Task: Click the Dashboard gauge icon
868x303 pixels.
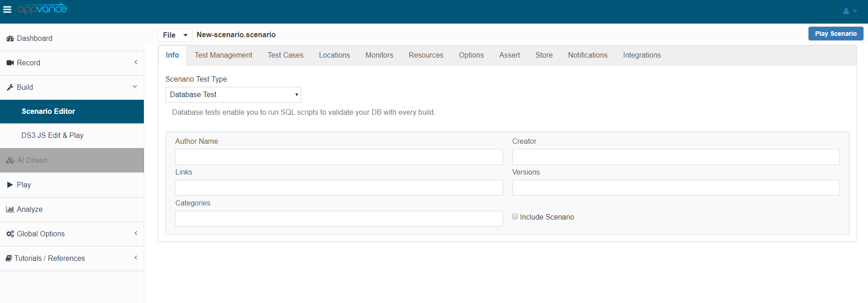Action: click(10, 39)
